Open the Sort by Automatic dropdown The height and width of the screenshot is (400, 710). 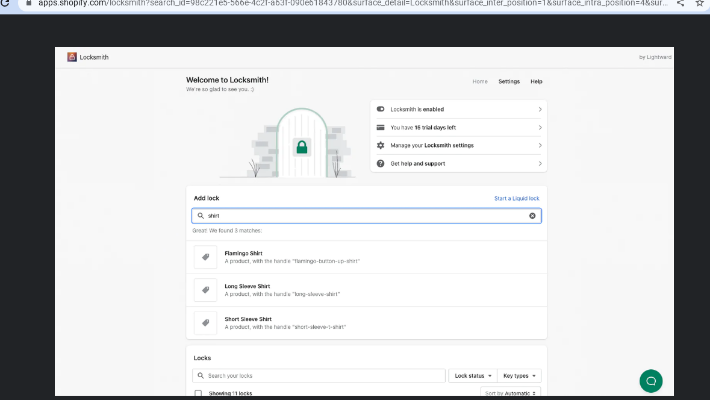510,393
